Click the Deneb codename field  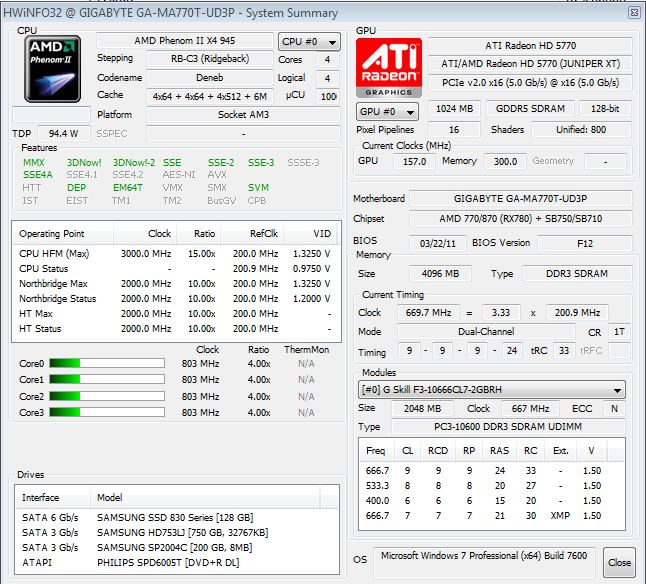coord(210,77)
